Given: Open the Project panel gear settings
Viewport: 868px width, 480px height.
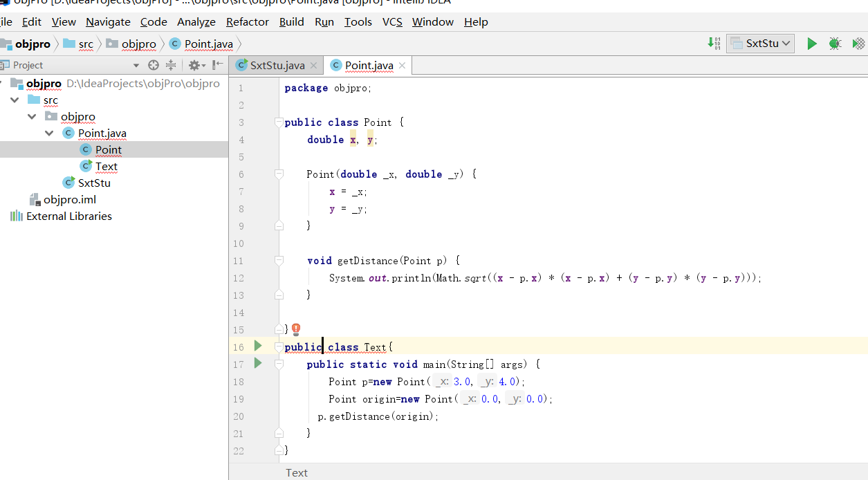Looking at the screenshot, I should coord(196,65).
